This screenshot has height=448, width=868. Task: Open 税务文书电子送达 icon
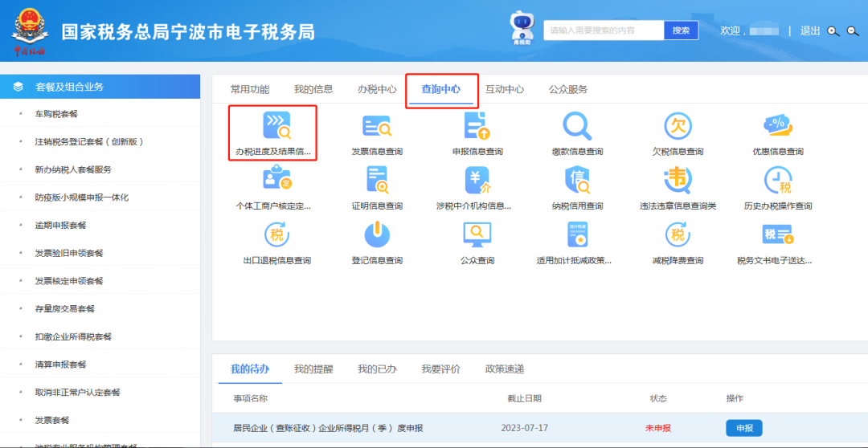tap(778, 234)
